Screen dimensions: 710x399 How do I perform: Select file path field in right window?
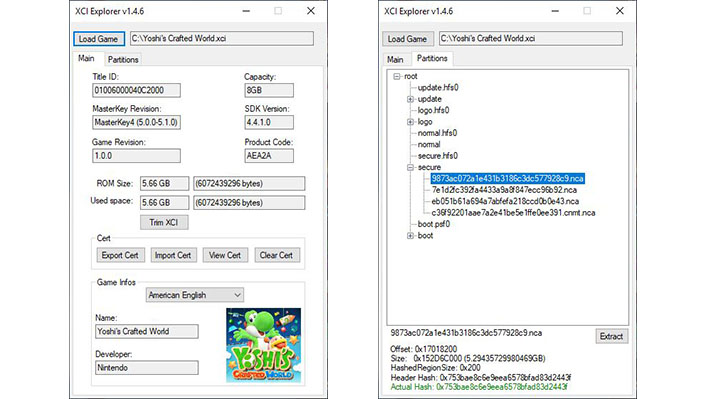(x=531, y=38)
